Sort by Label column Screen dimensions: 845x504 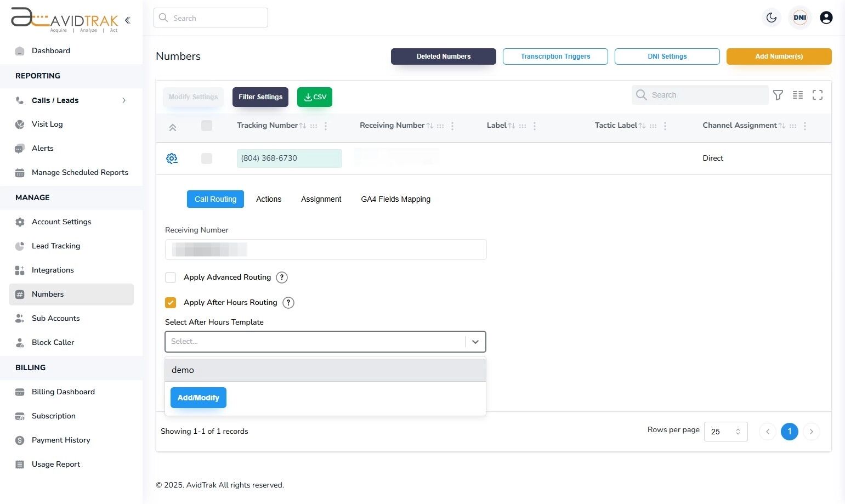tap(512, 126)
